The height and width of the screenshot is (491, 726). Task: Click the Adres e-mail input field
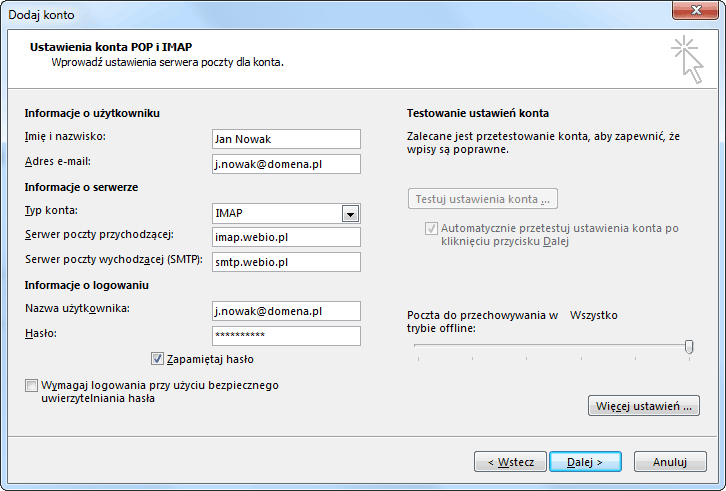286,164
